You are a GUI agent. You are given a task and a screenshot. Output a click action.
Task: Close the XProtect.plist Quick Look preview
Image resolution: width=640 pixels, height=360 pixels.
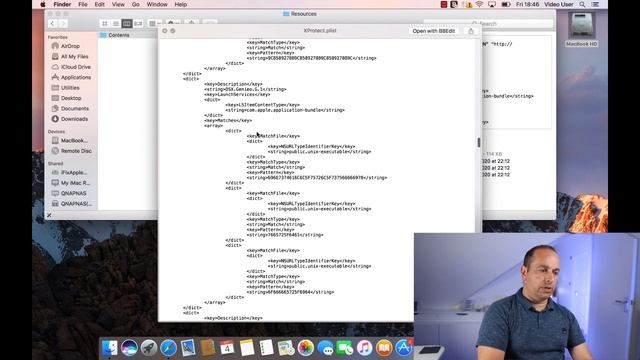(x=164, y=31)
